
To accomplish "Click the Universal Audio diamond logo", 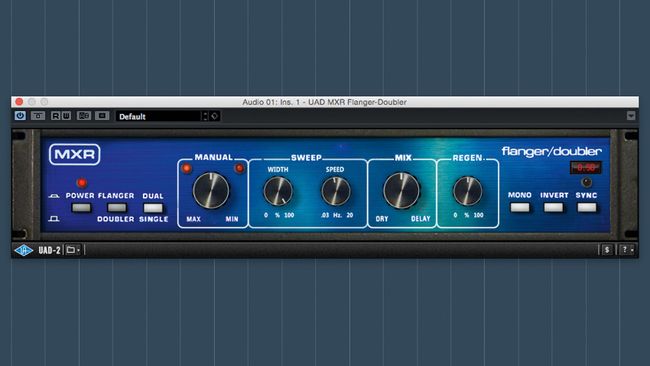I will tap(24, 250).
